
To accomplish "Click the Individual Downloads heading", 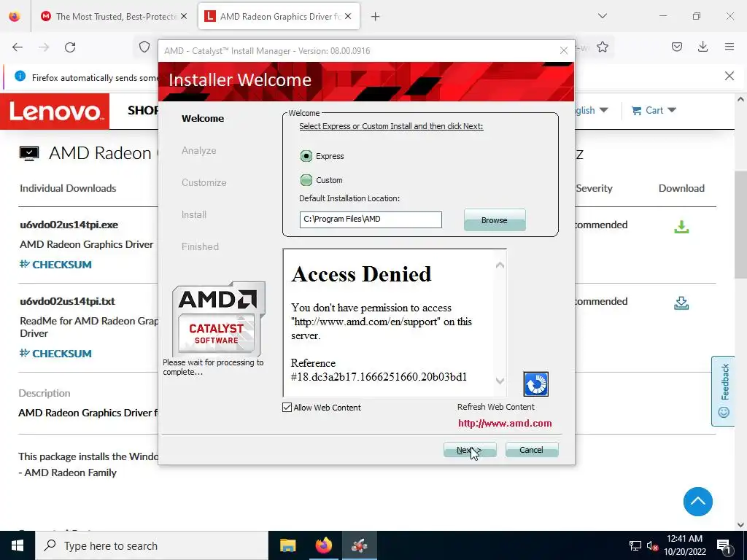I will pyautogui.click(x=68, y=188).
